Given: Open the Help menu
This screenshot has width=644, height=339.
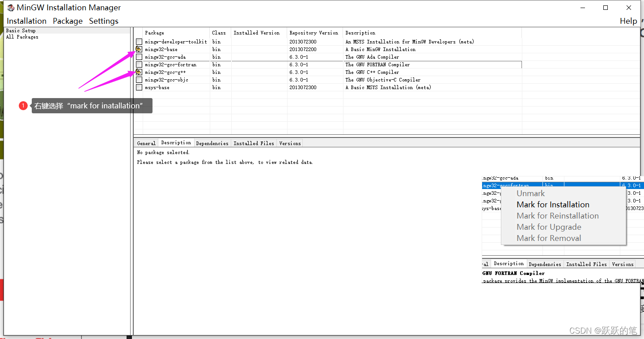Looking at the screenshot, I should pyautogui.click(x=628, y=21).
